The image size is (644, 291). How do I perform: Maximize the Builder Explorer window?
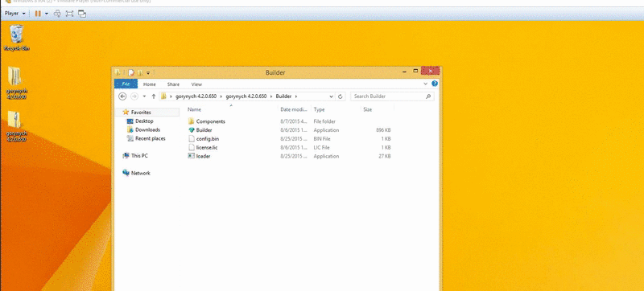(x=415, y=72)
